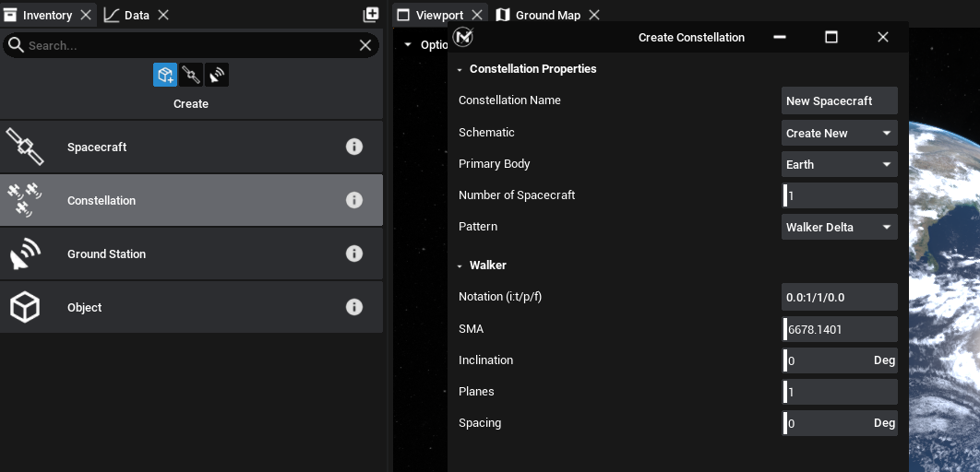Select the Constellation row
980x472 pixels.
pyautogui.click(x=191, y=200)
